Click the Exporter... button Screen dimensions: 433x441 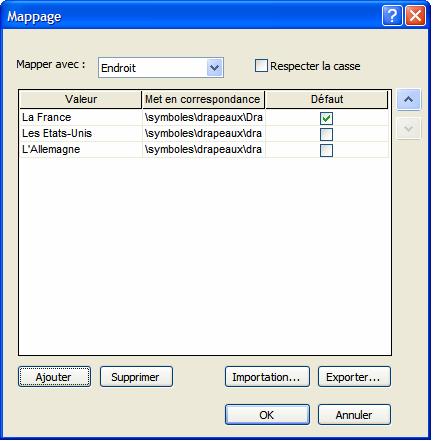coord(354,377)
